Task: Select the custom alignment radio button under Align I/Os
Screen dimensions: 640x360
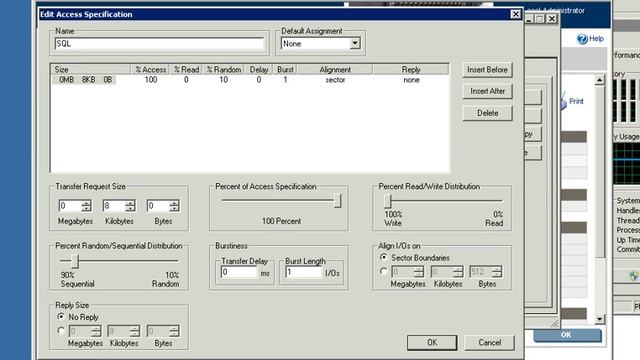Action: tap(383, 271)
